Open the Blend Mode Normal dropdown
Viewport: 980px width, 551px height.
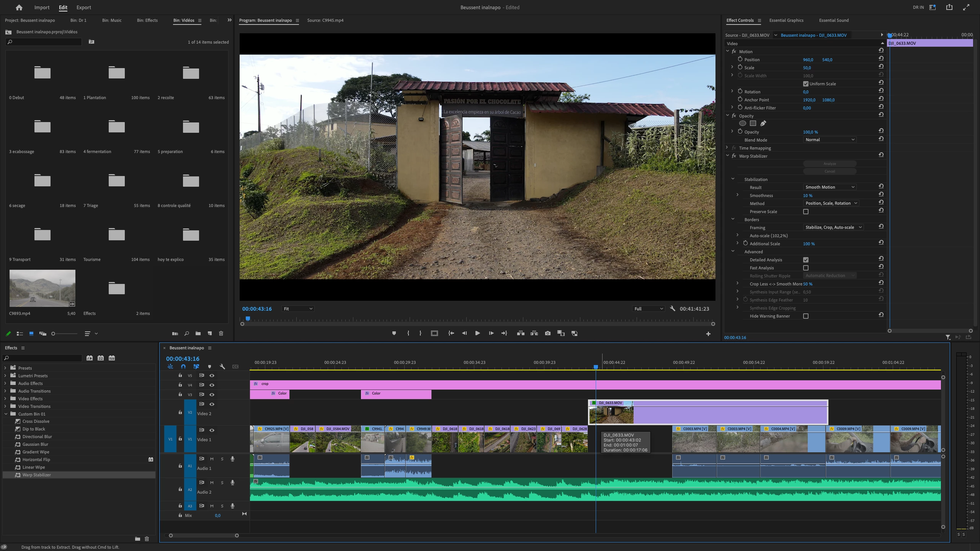coord(829,140)
